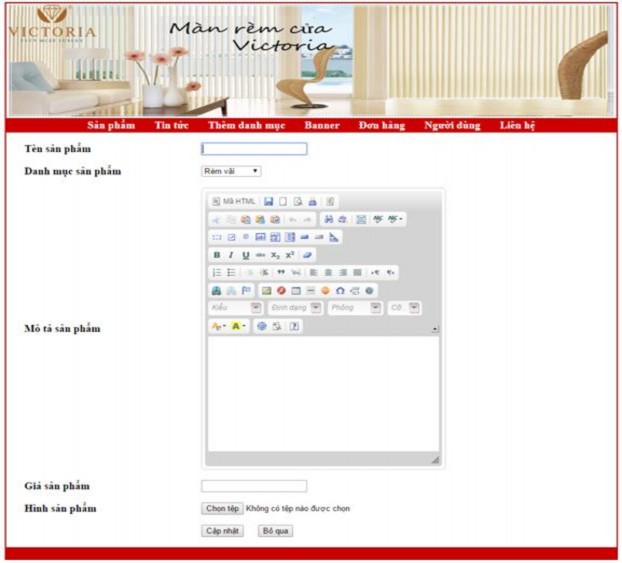622x563 pixels.
Task: Apply subscript formatting
Action: click(x=275, y=255)
